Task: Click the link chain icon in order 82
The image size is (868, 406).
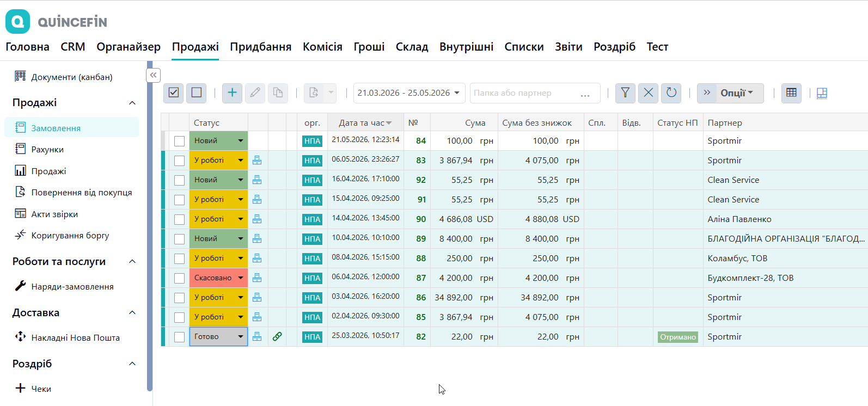Action: [x=277, y=337]
